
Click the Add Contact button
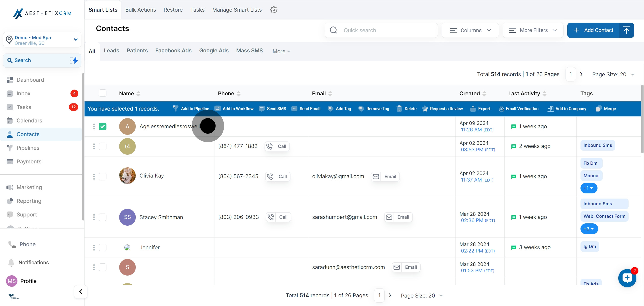[x=593, y=30]
